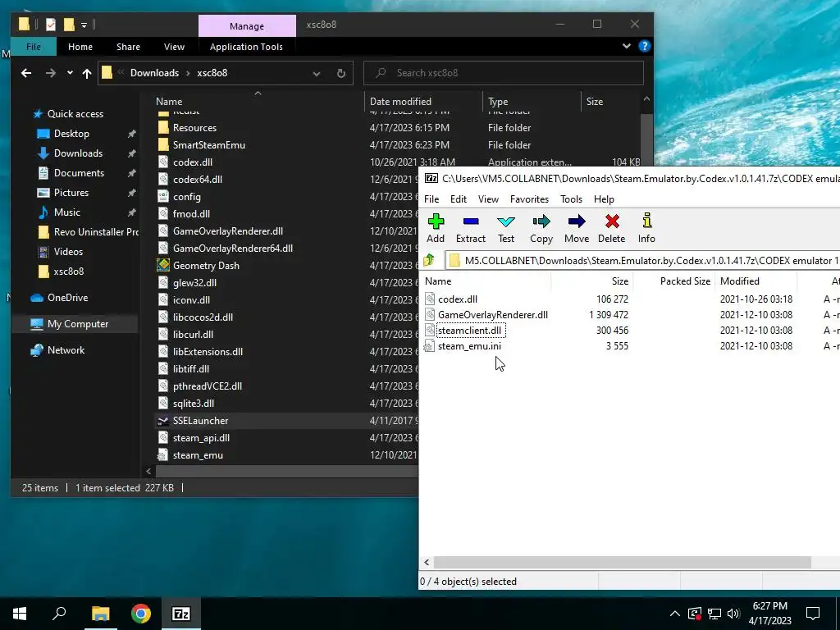Open the Edit menu in 7-Zip
The image size is (840, 630).
click(x=458, y=199)
